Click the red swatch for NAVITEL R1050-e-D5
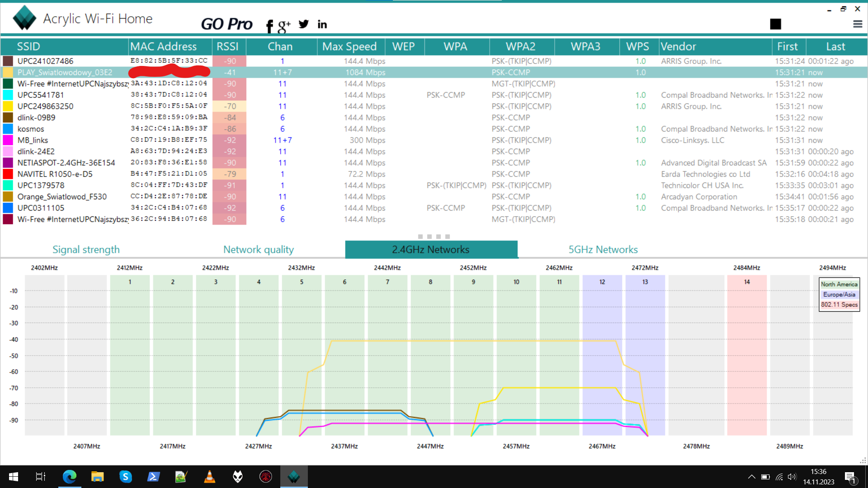The image size is (868, 488). point(8,174)
